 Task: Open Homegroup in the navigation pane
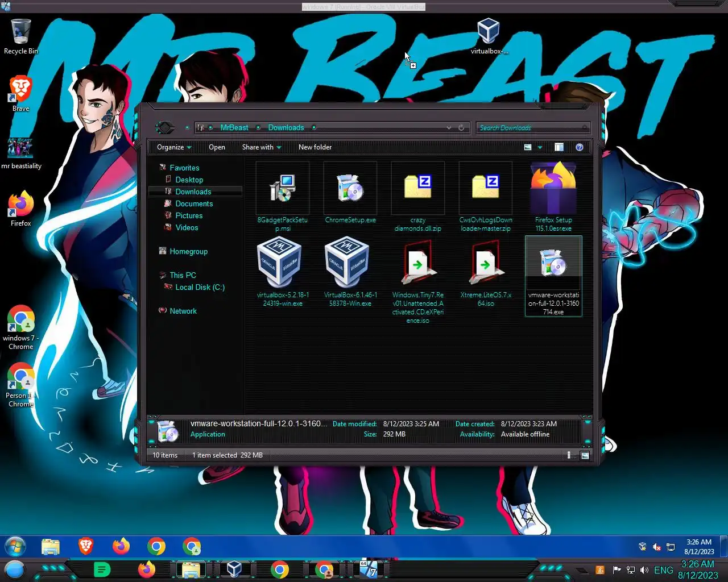coord(188,251)
